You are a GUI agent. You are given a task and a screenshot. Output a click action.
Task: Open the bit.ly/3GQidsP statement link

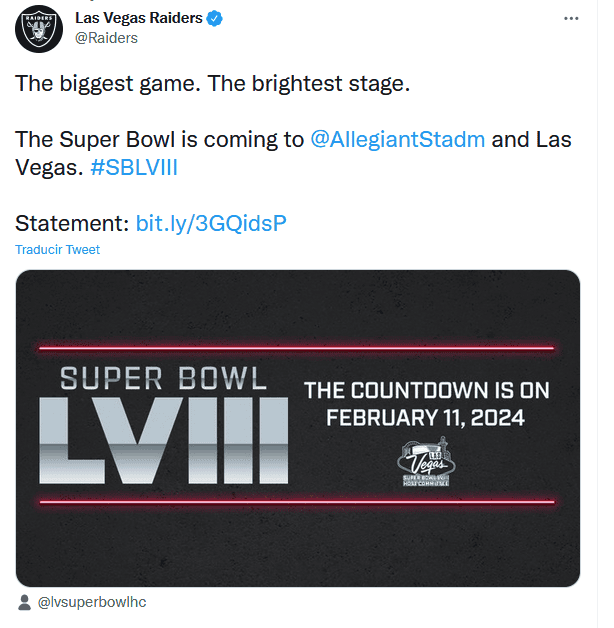(211, 222)
